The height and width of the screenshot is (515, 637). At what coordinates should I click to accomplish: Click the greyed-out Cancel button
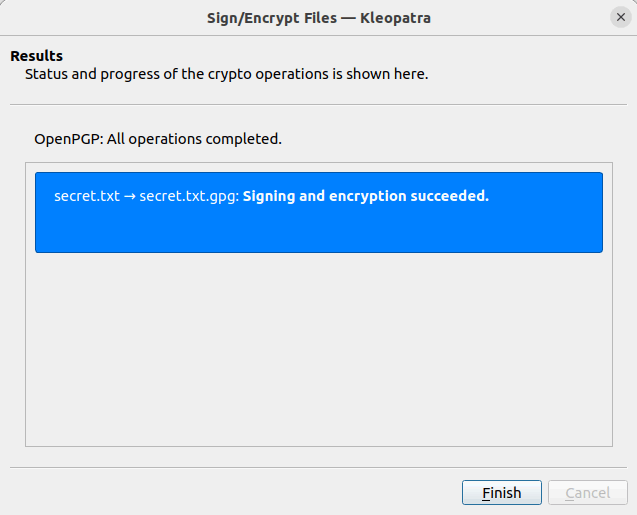pyautogui.click(x=587, y=493)
